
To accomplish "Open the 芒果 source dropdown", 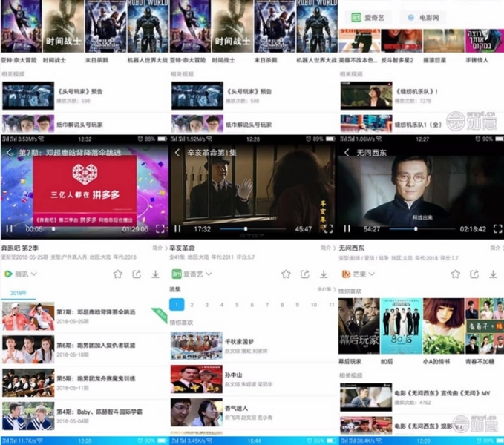I will (359, 274).
